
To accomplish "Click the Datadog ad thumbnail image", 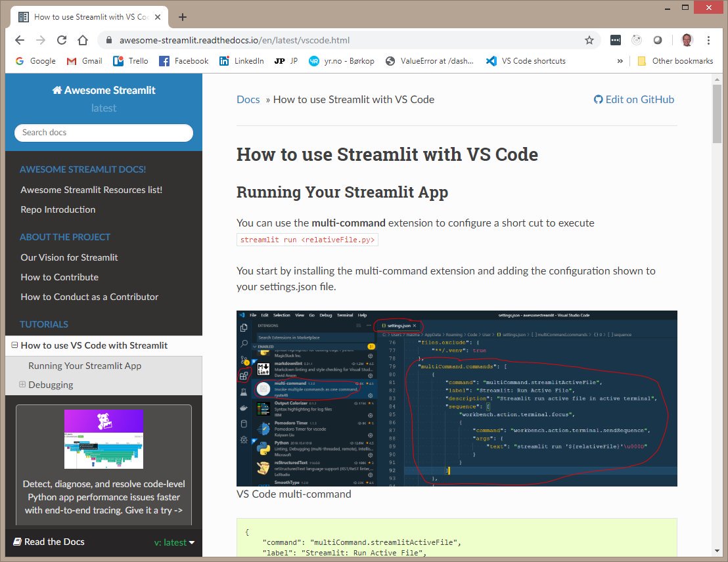I will point(104,439).
